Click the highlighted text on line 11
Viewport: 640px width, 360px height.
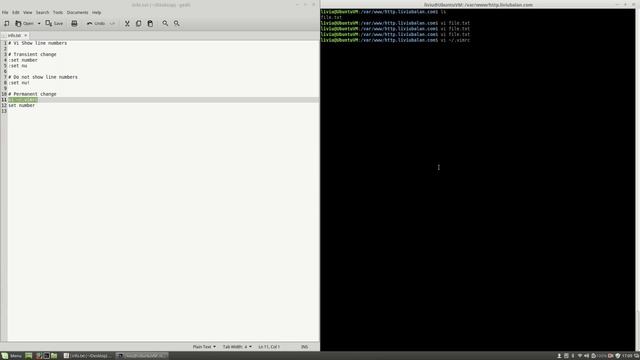click(x=23, y=100)
